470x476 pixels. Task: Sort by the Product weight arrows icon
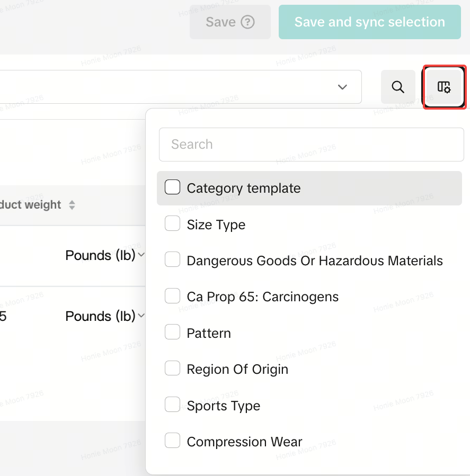coord(72,205)
